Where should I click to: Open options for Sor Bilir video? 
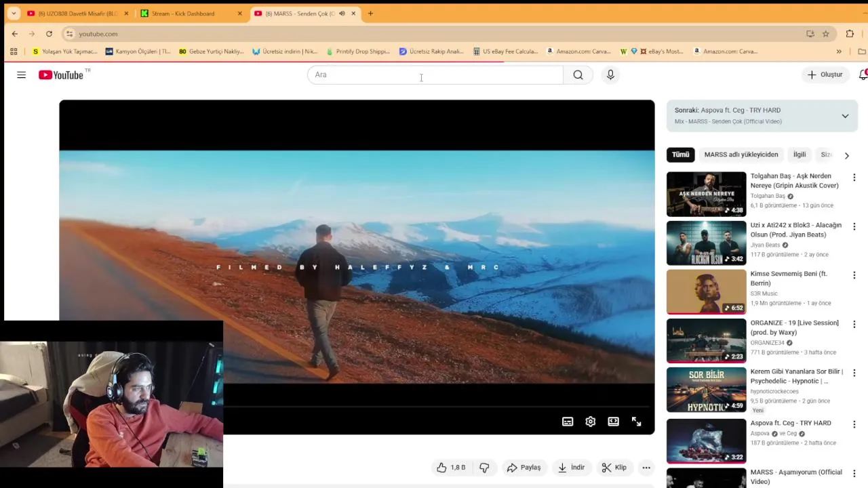point(854,373)
